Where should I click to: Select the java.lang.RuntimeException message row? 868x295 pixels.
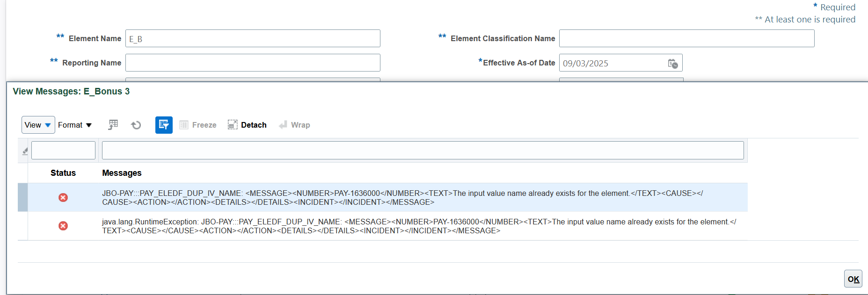point(419,226)
